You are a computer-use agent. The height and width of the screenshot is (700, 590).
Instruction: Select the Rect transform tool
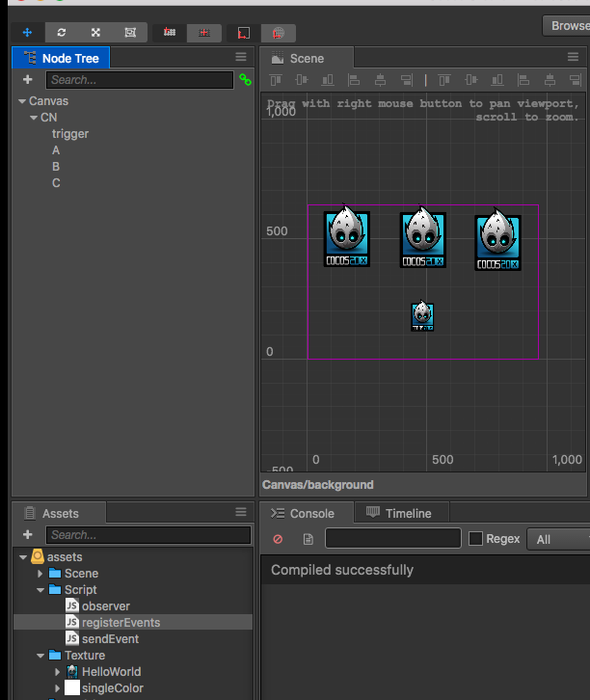[x=130, y=32]
